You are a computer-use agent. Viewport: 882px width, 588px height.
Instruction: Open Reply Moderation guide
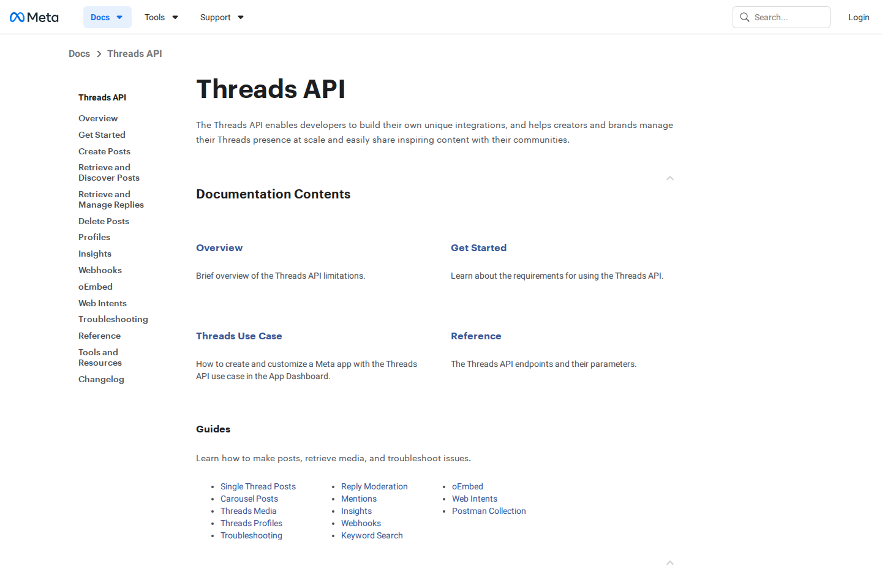pos(374,486)
